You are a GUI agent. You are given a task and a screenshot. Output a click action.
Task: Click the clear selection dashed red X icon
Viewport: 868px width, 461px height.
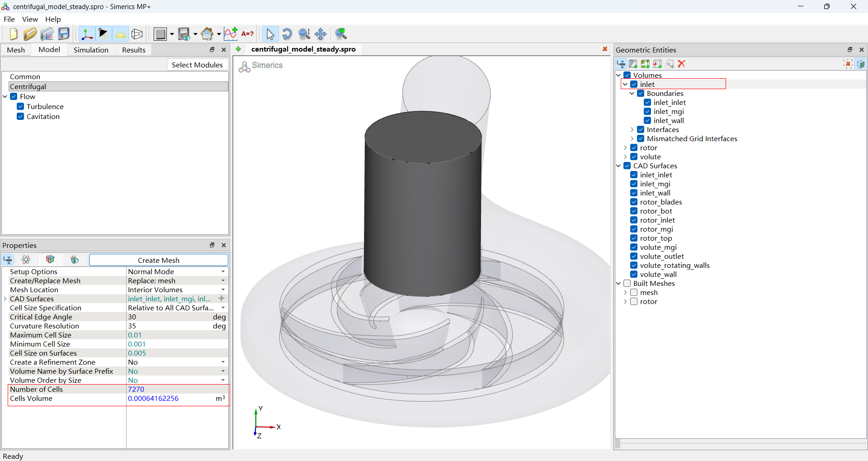pos(848,64)
